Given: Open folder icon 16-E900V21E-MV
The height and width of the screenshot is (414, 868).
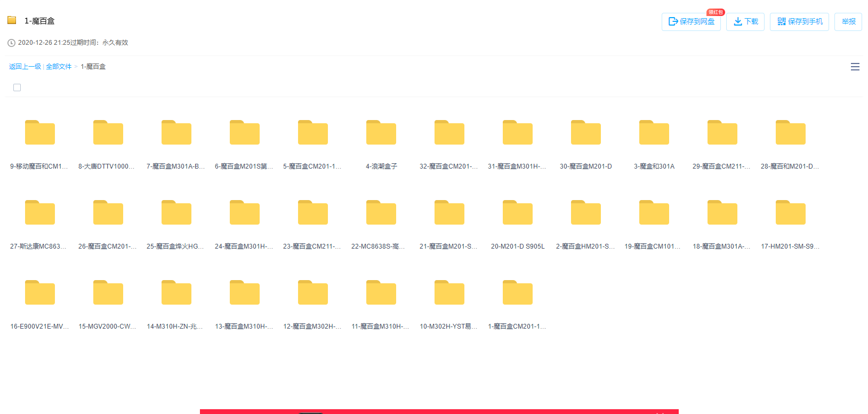Looking at the screenshot, I should (40, 292).
